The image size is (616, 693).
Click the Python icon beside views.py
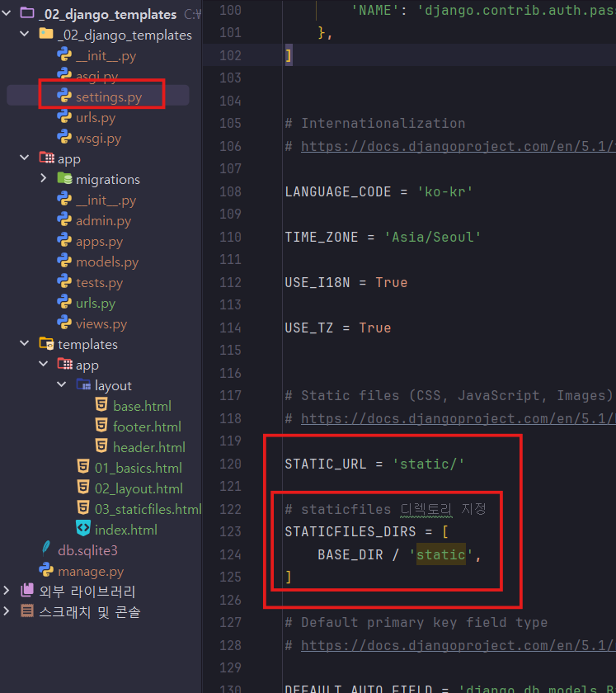(x=64, y=323)
